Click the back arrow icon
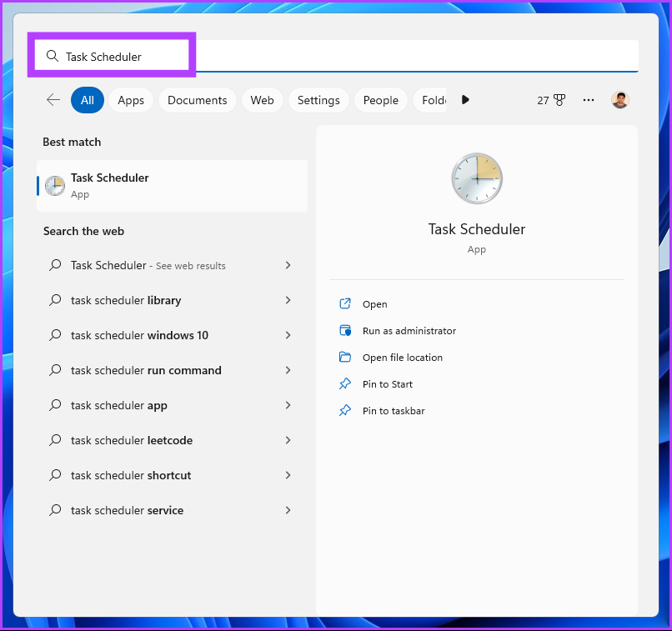This screenshot has height=631, width=672. (53, 100)
